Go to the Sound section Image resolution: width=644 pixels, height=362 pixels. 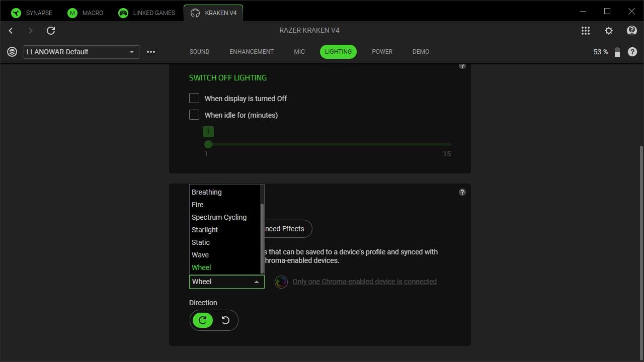pos(199,52)
